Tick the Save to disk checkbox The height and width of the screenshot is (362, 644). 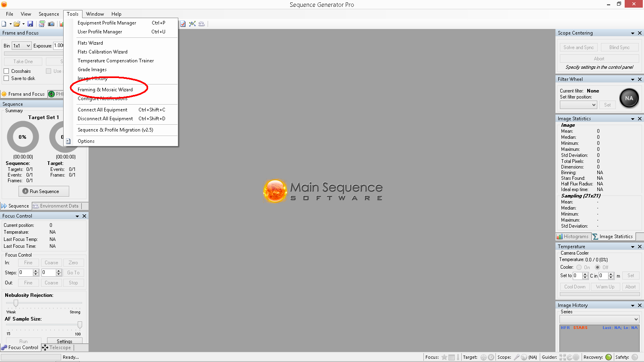[6, 78]
